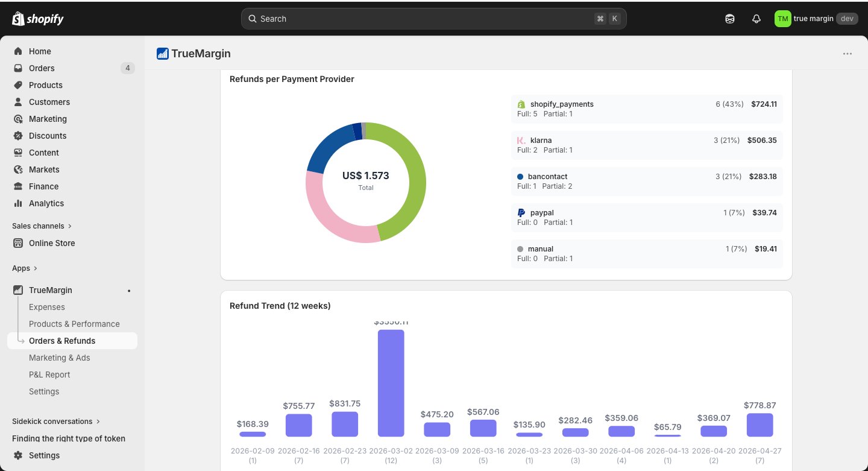Image resolution: width=868 pixels, height=471 pixels.
Task: Click the US$ 1.573 total in donut
Action: point(366,176)
